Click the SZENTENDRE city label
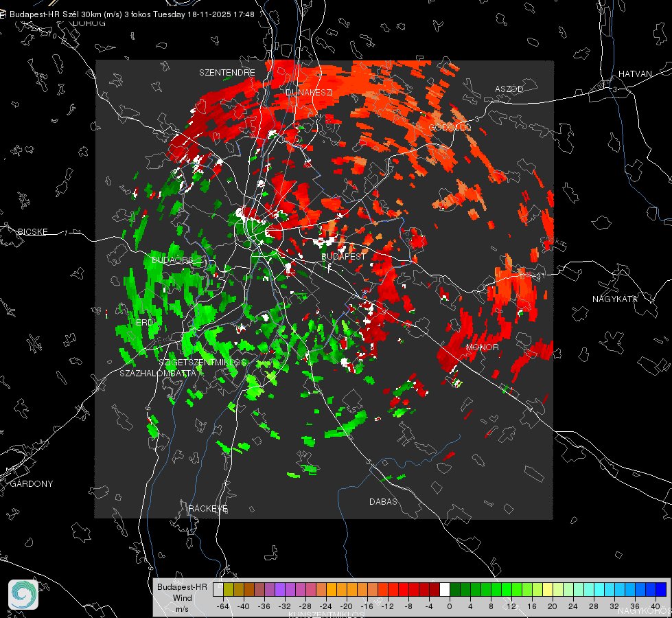The image size is (672, 618). click(227, 73)
